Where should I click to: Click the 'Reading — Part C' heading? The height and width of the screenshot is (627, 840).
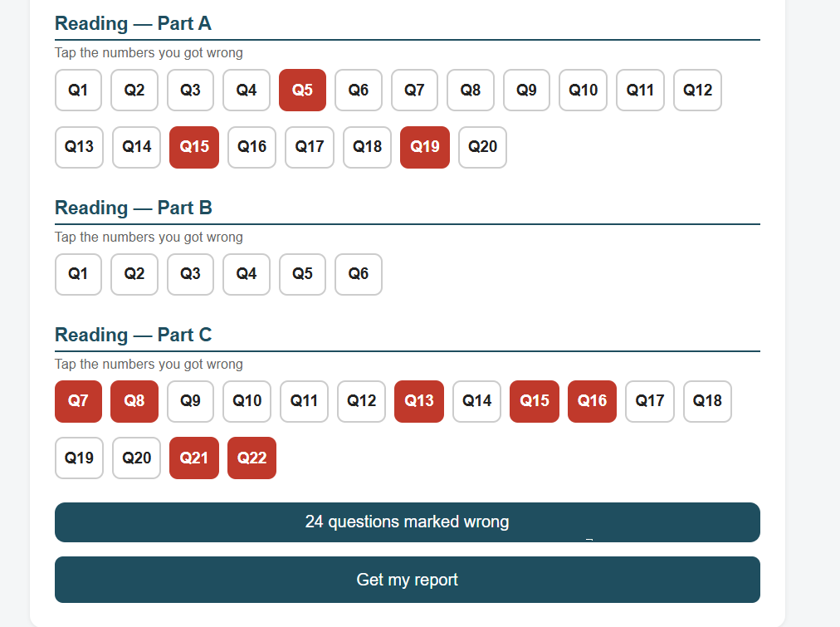[134, 335]
